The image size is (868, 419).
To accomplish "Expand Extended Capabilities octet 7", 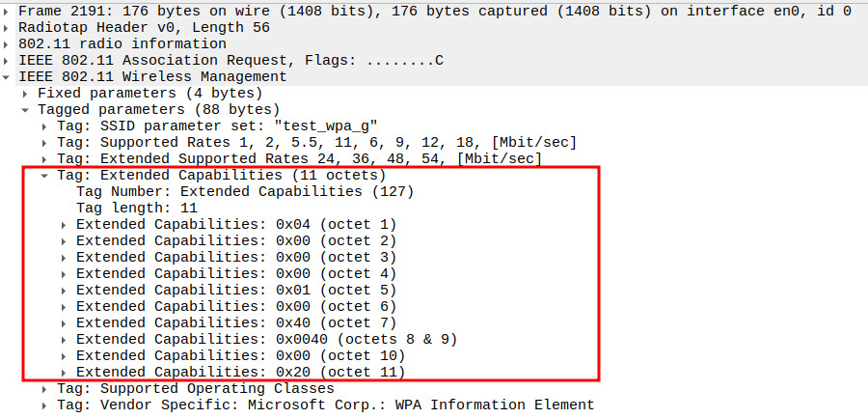I will pyautogui.click(x=65, y=322).
